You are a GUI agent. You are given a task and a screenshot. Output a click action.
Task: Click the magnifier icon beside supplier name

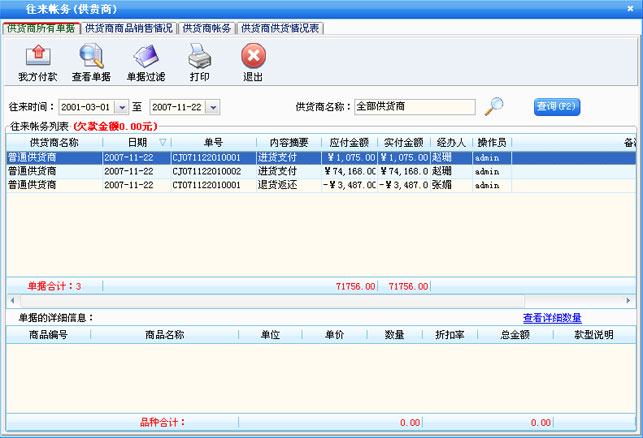[494, 106]
